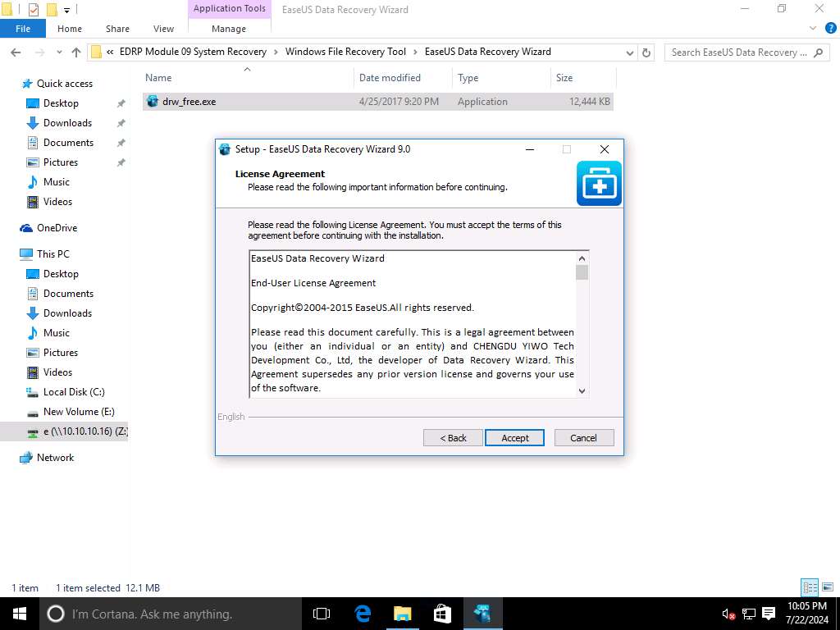Open the Home ribbon tab
This screenshot has width=840, height=630.
pos(70,29)
